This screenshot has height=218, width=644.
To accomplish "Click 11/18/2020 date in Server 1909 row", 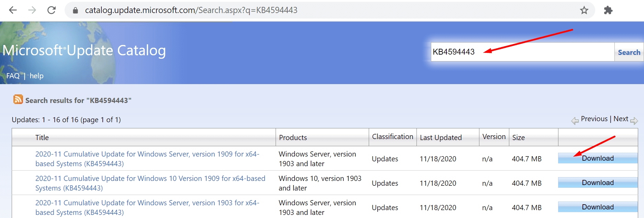I will [x=438, y=159].
